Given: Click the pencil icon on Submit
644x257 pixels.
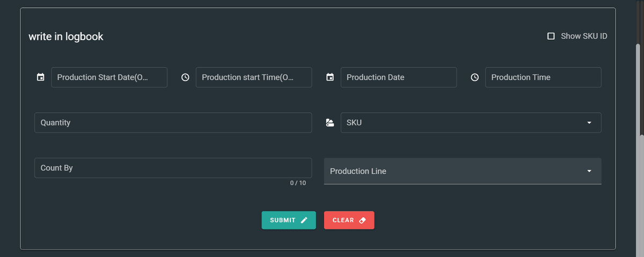Looking at the screenshot, I should (304, 220).
